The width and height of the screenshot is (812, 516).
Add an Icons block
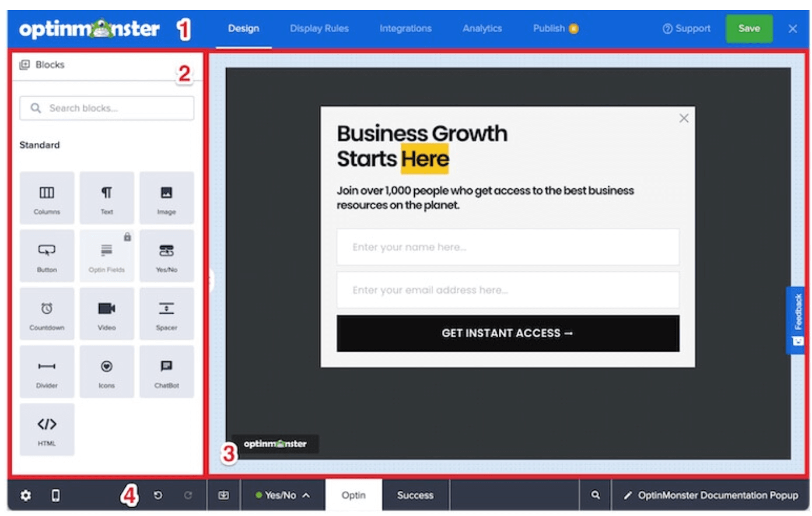coord(107,371)
